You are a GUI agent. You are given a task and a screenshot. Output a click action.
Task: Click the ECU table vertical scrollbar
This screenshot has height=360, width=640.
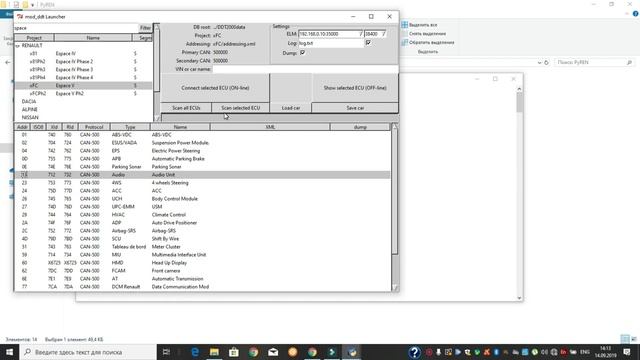(394, 207)
